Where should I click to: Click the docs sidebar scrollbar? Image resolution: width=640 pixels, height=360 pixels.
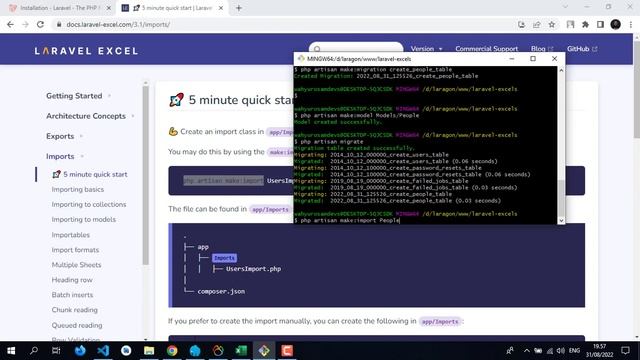[x=146, y=176]
